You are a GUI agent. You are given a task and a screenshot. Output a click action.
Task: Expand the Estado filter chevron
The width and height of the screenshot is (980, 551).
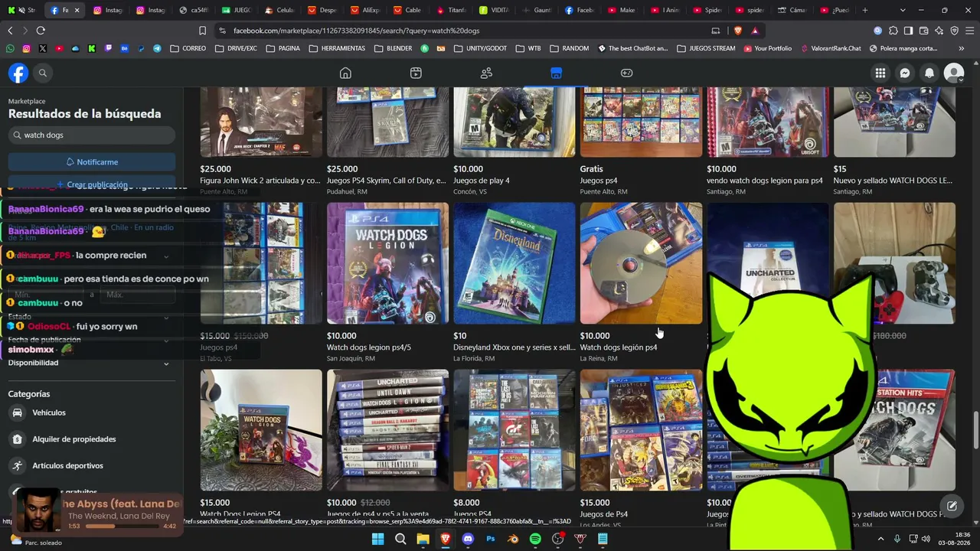166,318
